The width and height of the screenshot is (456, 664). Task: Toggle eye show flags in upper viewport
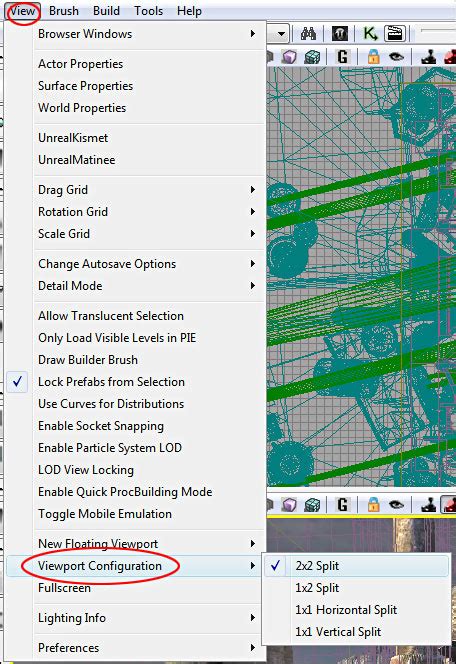click(x=396, y=57)
